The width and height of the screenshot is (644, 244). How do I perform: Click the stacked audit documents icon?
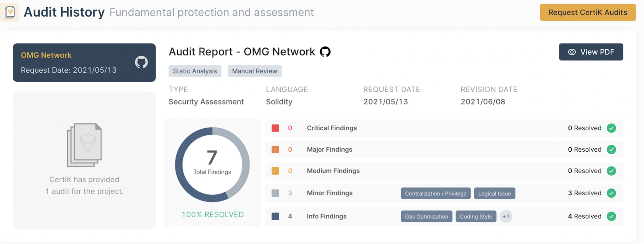pyautogui.click(x=85, y=145)
